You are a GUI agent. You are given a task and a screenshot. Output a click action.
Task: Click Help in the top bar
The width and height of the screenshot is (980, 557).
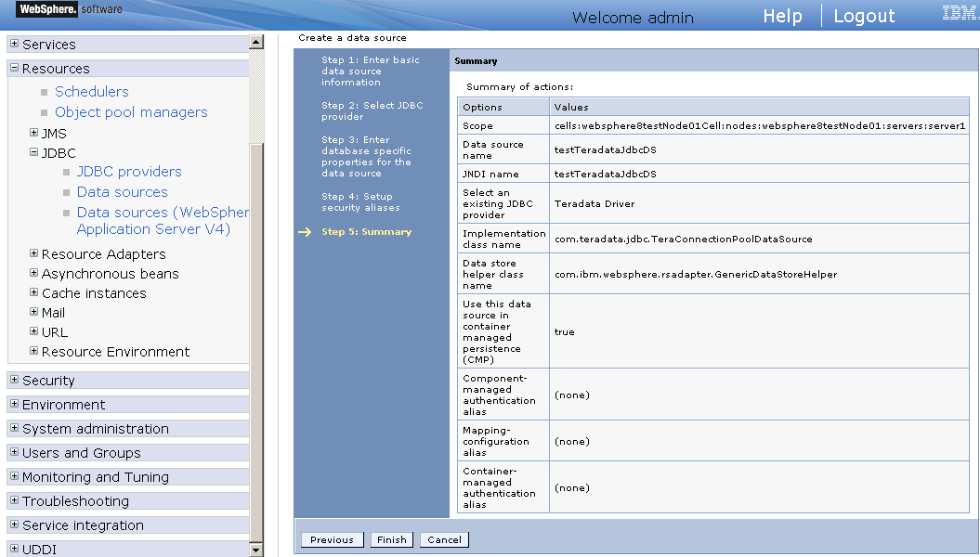click(782, 16)
